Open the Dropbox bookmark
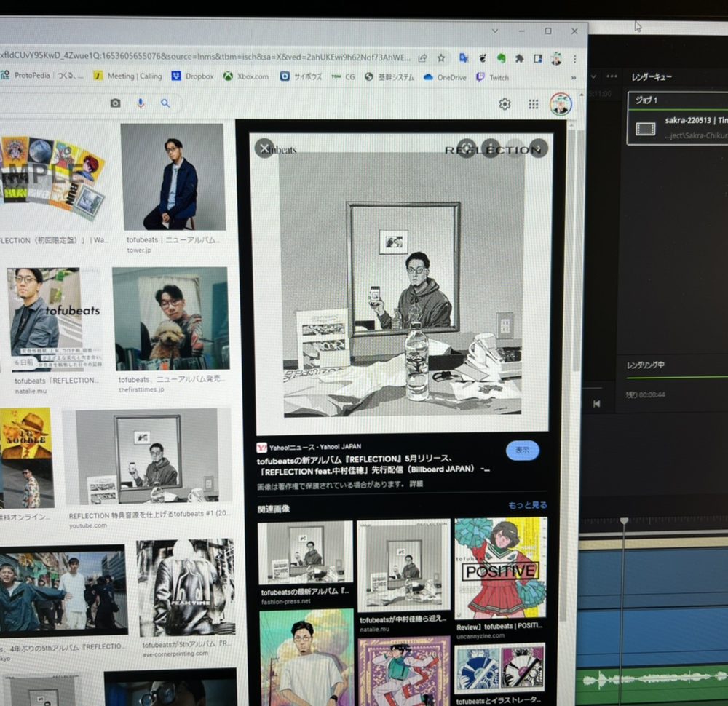 coord(192,76)
